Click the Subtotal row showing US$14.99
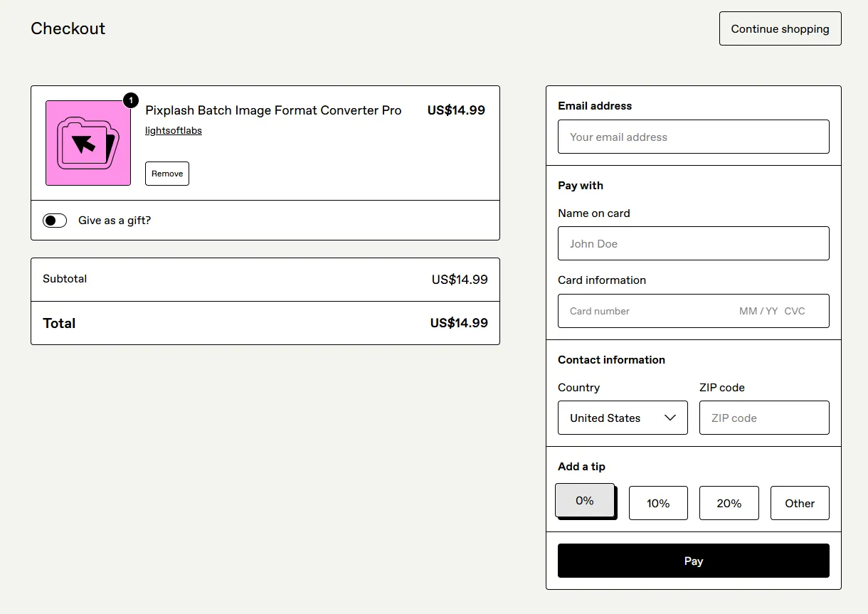The image size is (868, 614). point(265,279)
